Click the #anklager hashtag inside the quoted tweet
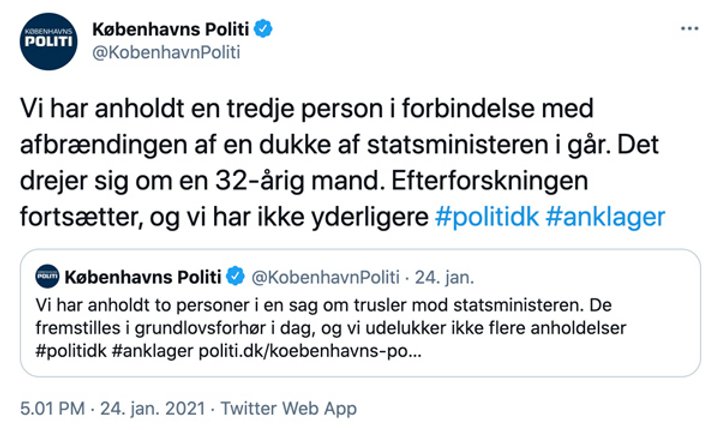 [x=152, y=351]
